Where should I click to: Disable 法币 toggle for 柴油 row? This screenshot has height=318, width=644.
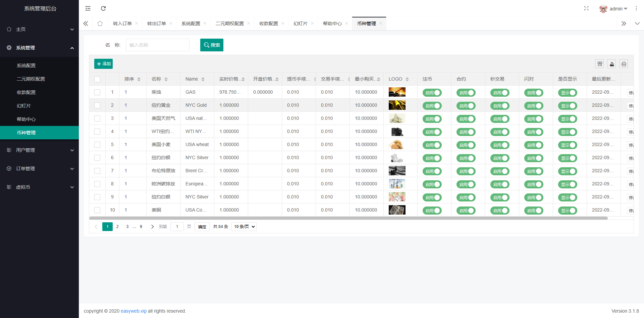(x=432, y=93)
